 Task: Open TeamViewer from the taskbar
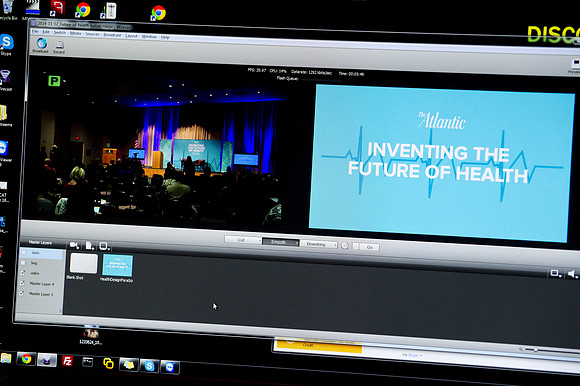coord(170,367)
